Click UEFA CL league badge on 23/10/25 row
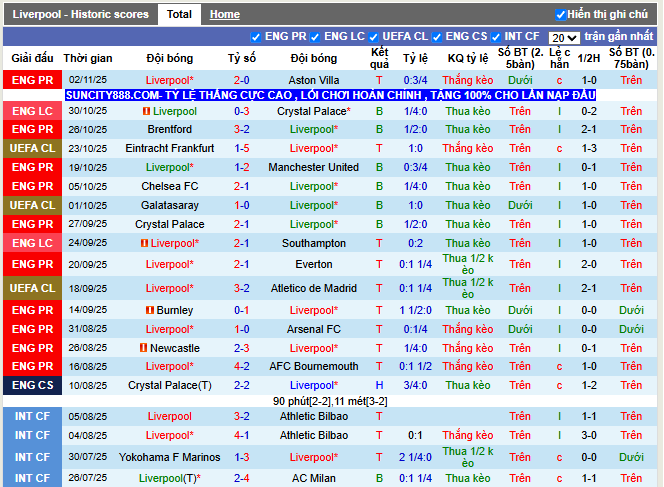Image resolution: width=664 pixels, height=487 pixels. 33,148
